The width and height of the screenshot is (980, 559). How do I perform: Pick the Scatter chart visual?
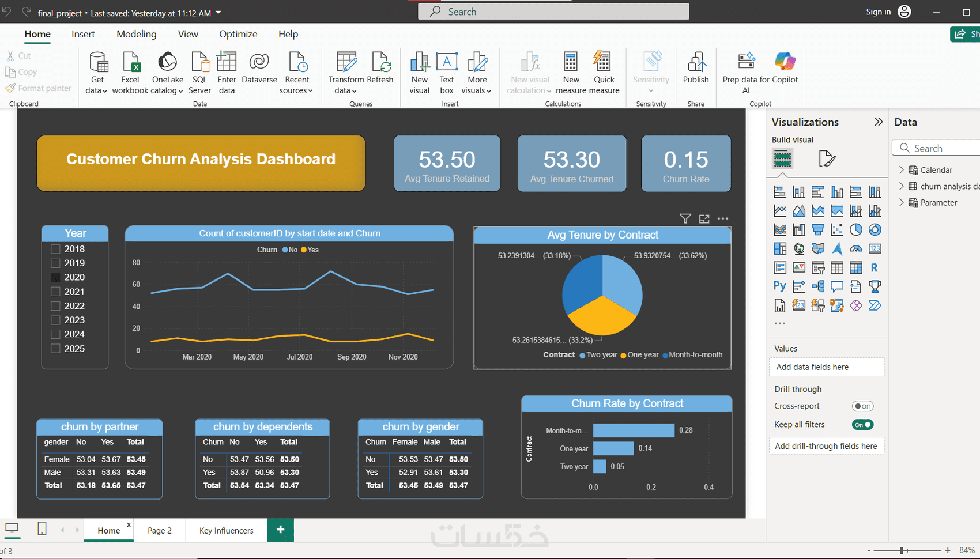pyautogui.click(x=836, y=230)
